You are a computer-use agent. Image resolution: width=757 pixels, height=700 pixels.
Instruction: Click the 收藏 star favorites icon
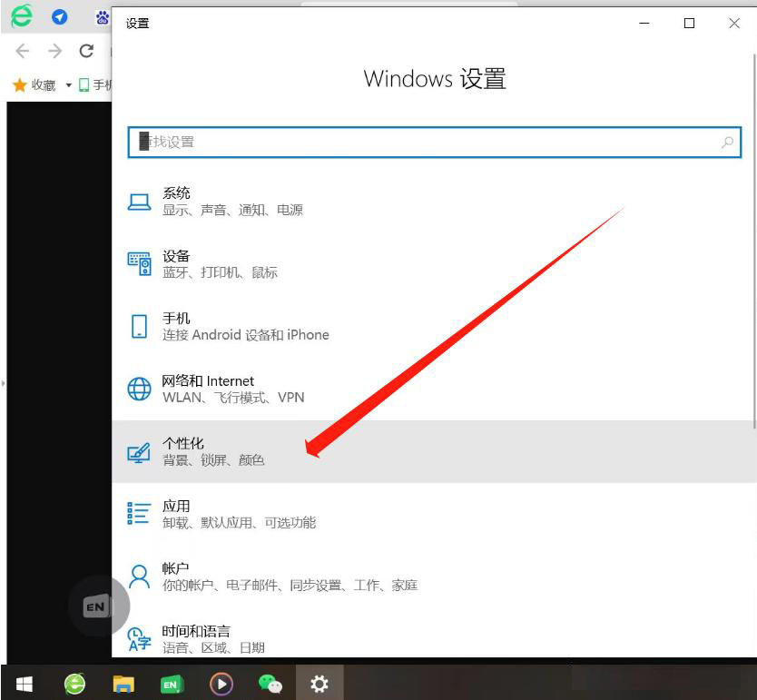point(19,85)
